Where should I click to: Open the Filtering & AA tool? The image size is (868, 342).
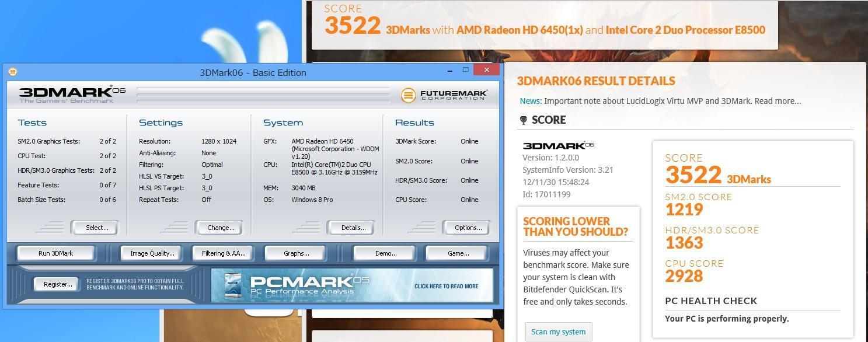click(x=224, y=253)
